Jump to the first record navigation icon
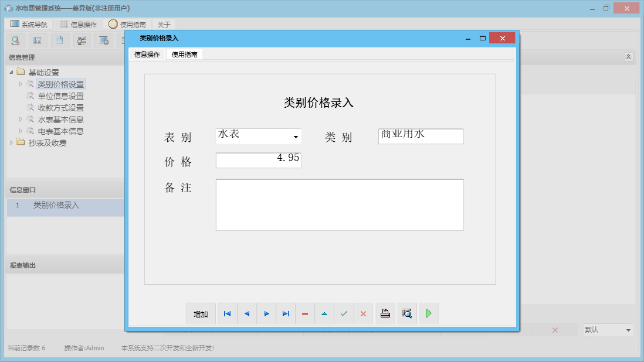This screenshot has height=362, width=644. click(x=227, y=313)
